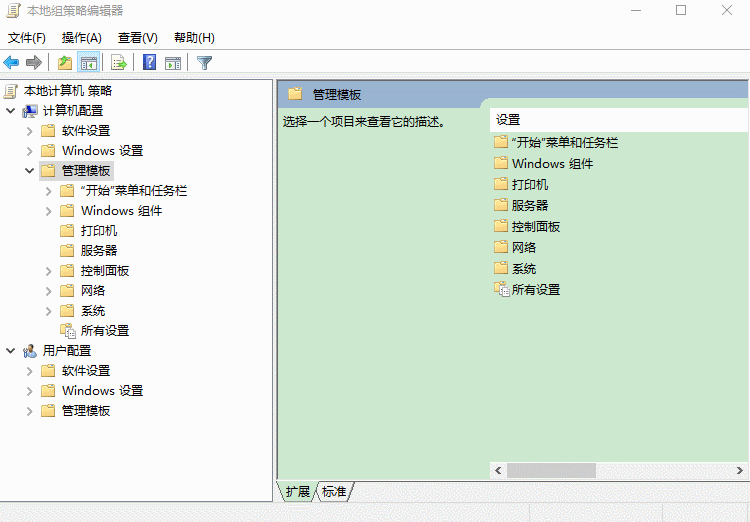Select 所有设置 text in right pane
The width and height of the screenshot is (750, 522).
tap(536, 289)
